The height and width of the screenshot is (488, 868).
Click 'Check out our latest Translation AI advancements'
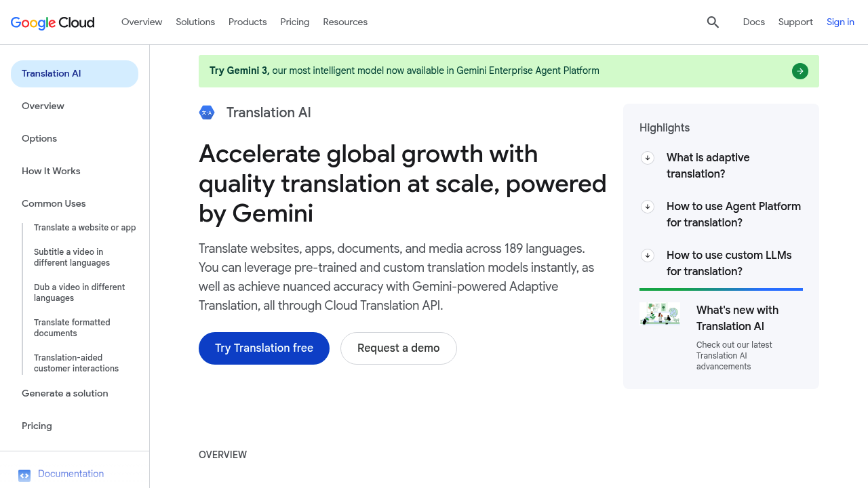[734, 356]
